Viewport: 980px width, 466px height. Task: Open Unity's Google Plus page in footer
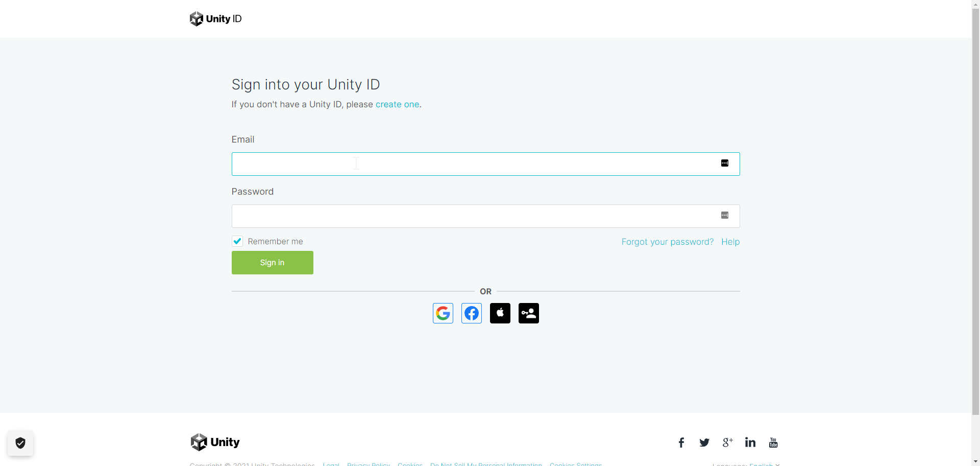727,442
